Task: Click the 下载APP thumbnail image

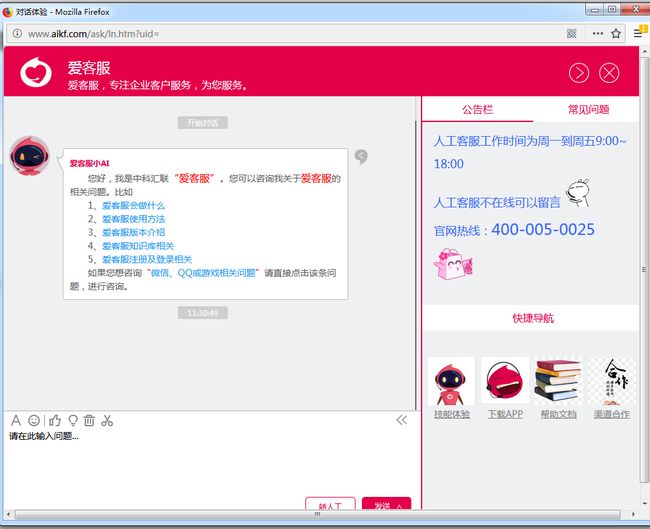Action: point(505,380)
